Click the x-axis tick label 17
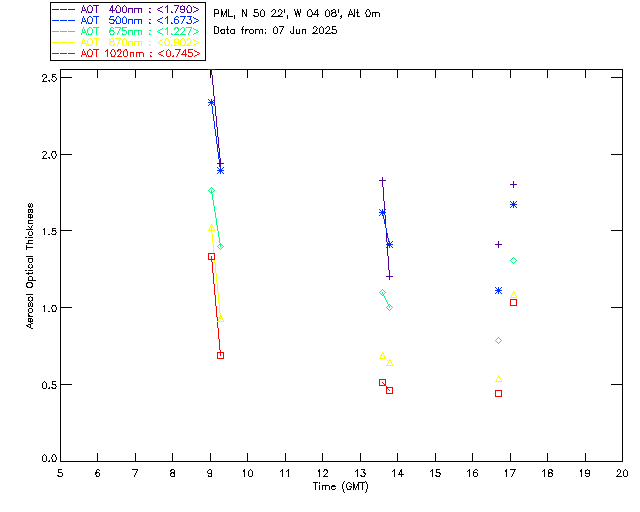This screenshot has height=512, width=640. click(x=510, y=473)
